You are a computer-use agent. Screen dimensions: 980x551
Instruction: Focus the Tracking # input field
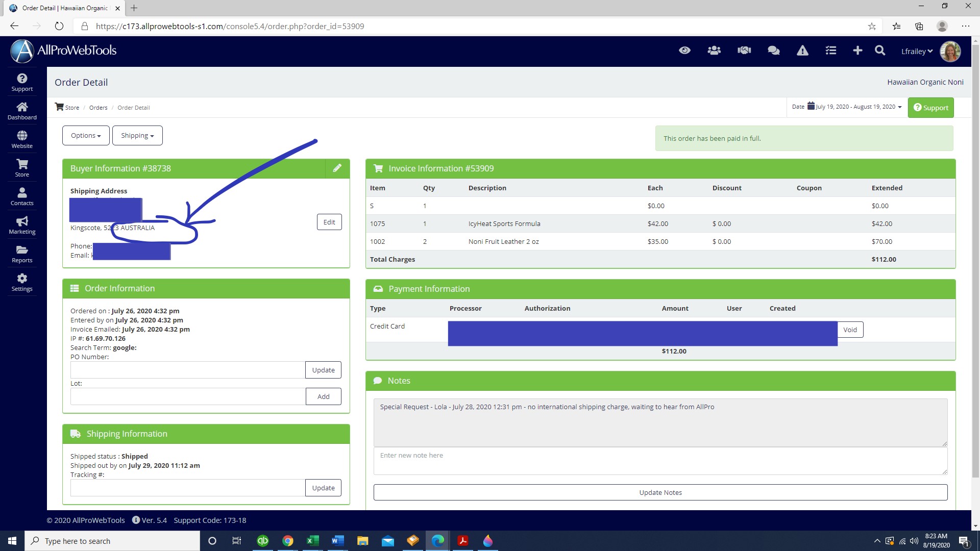[188, 488]
